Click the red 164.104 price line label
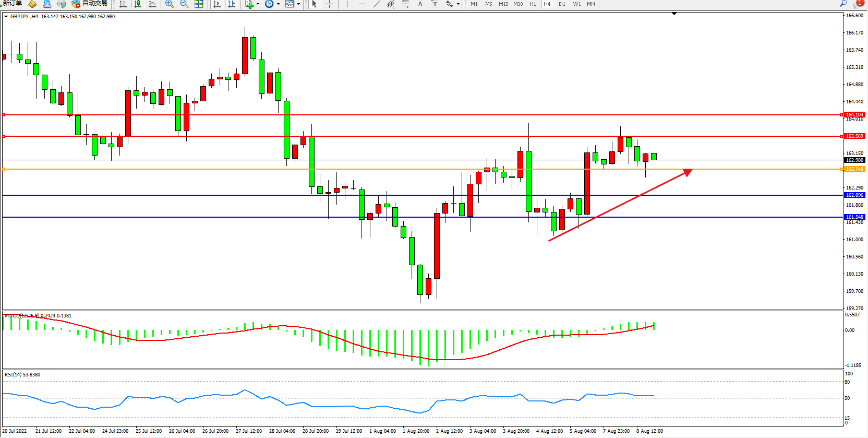The height and width of the screenshot is (438, 868). pyautogui.click(x=854, y=114)
